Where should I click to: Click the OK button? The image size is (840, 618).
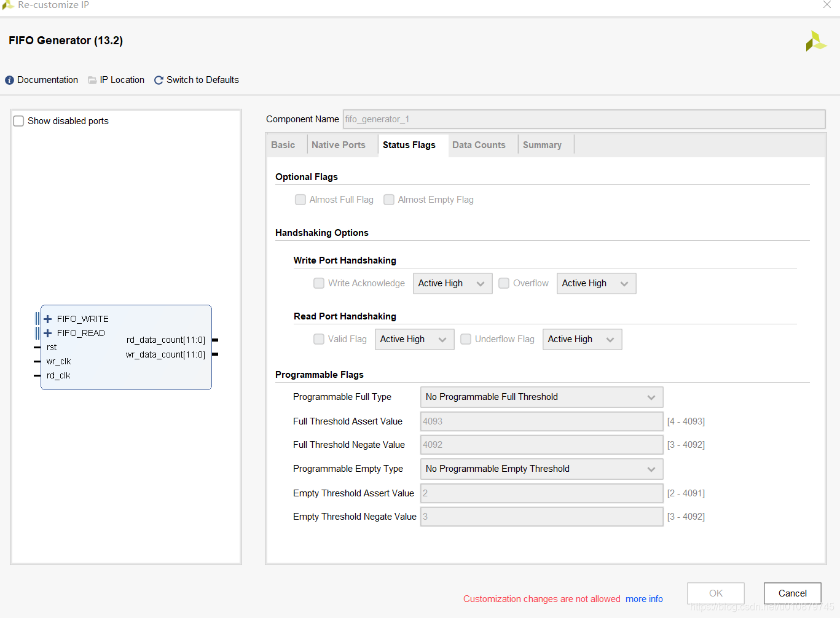click(x=716, y=593)
